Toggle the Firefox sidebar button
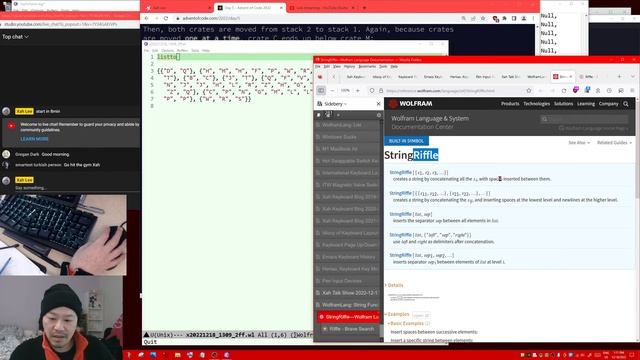Screen dimensions: 640x360 pyautogui.click(x=321, y=91)
